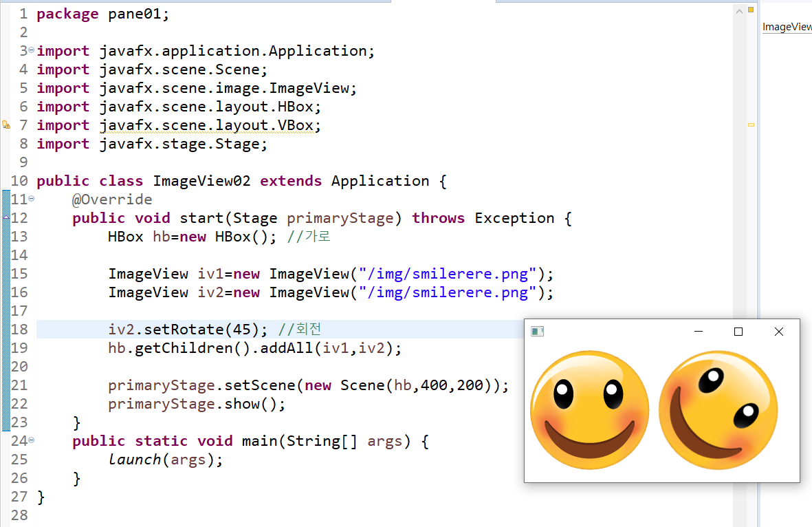Screen dimensions: 812x527
Task: Click 'extends' keyword on line 10
Action: coord(291,181)
